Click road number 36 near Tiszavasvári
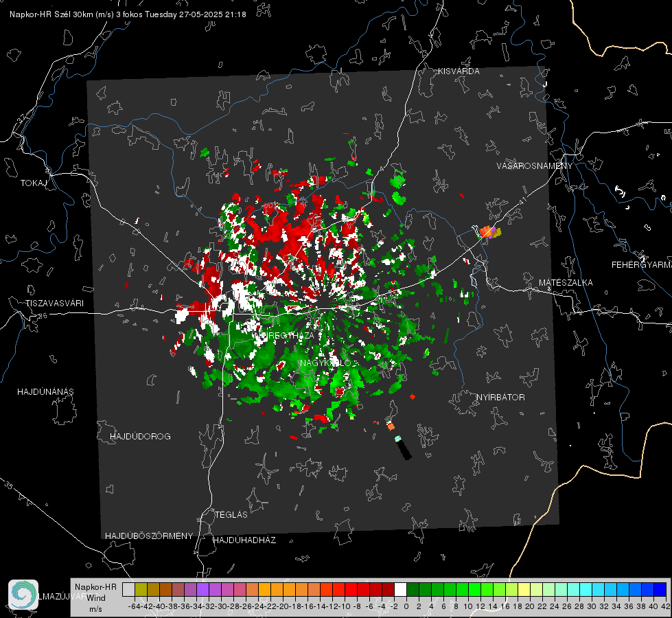 (x=43, y=316)
